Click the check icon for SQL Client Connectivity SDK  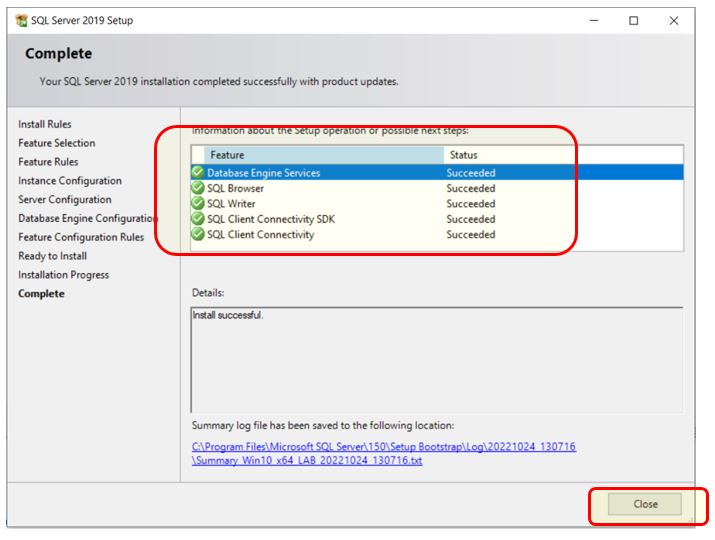click(197, 218)
